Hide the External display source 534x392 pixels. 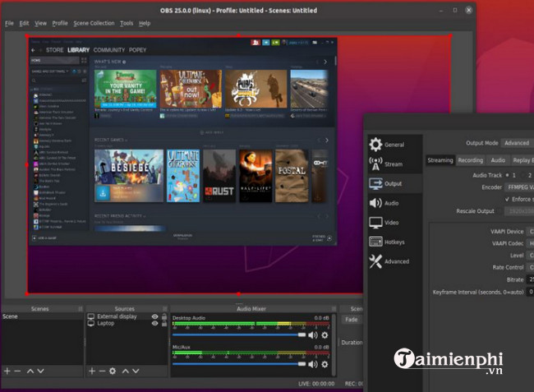tap(155, 316)
